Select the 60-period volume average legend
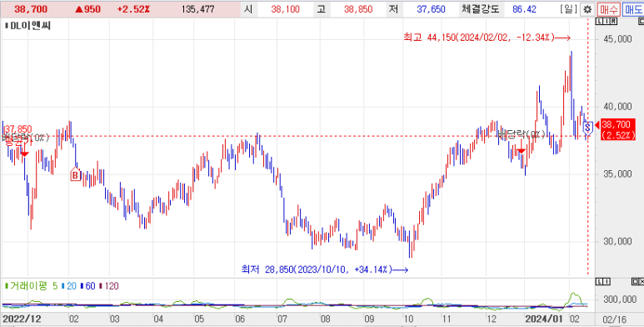The image size is (644, 327). 87,286
